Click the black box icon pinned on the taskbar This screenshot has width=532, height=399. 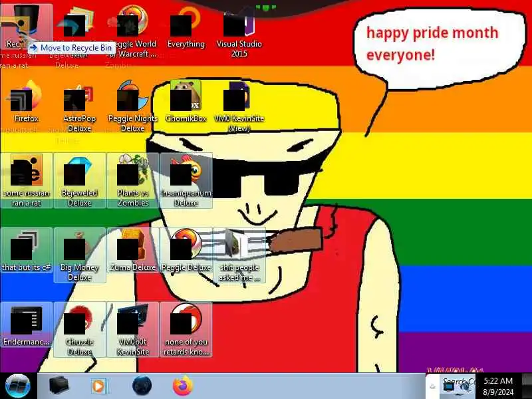(59, 386)
